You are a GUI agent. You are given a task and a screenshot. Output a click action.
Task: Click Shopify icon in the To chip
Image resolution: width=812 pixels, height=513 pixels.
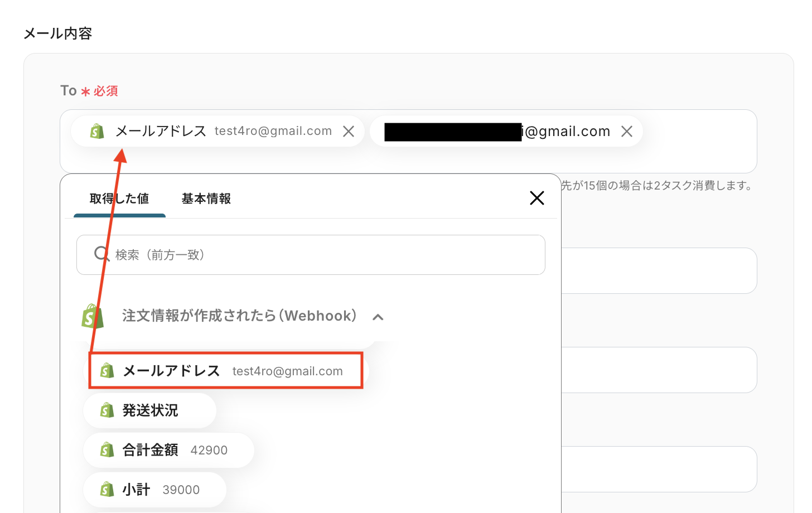pos(97,131)
